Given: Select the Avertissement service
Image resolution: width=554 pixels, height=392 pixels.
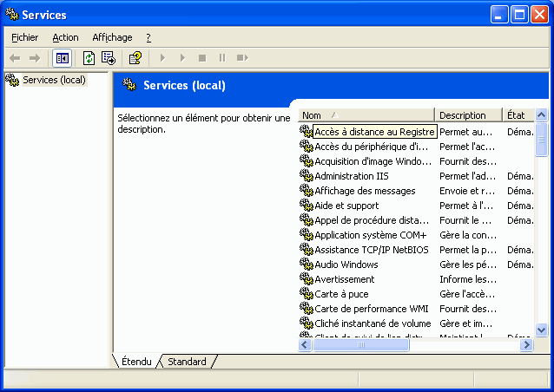Looking at the screenshot, I should pyautogui.click(x=345, y=279).
